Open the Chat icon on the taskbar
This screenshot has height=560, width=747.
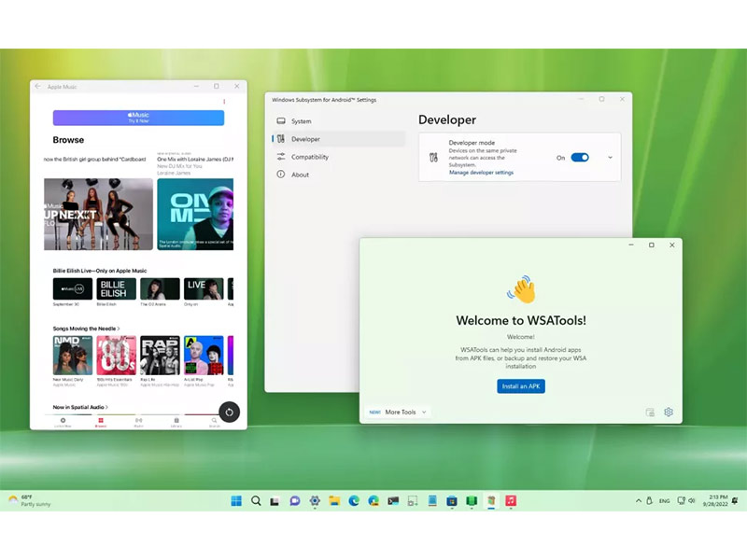[295, 501]
